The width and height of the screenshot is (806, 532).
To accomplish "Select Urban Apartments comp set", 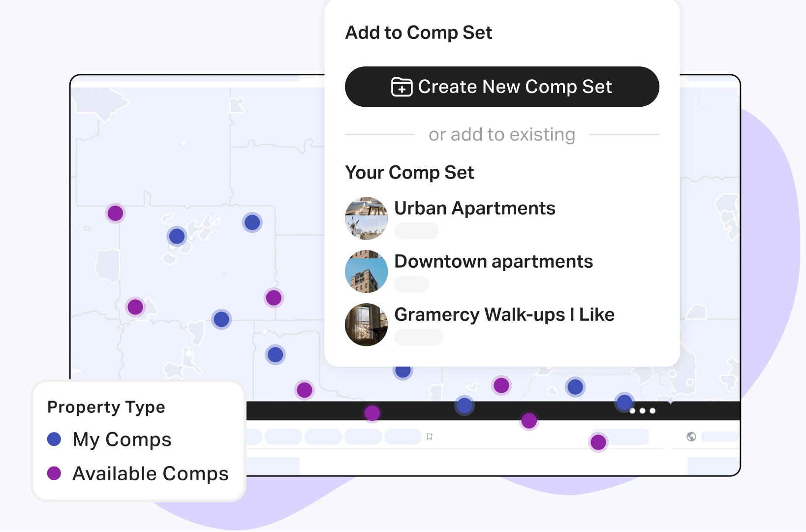I will coord(475,208).
